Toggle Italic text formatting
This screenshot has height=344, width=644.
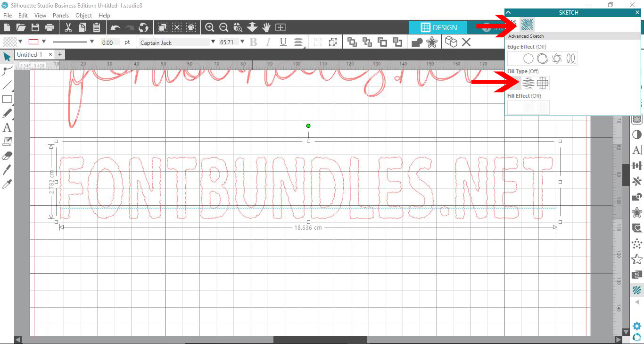(268, 42)
